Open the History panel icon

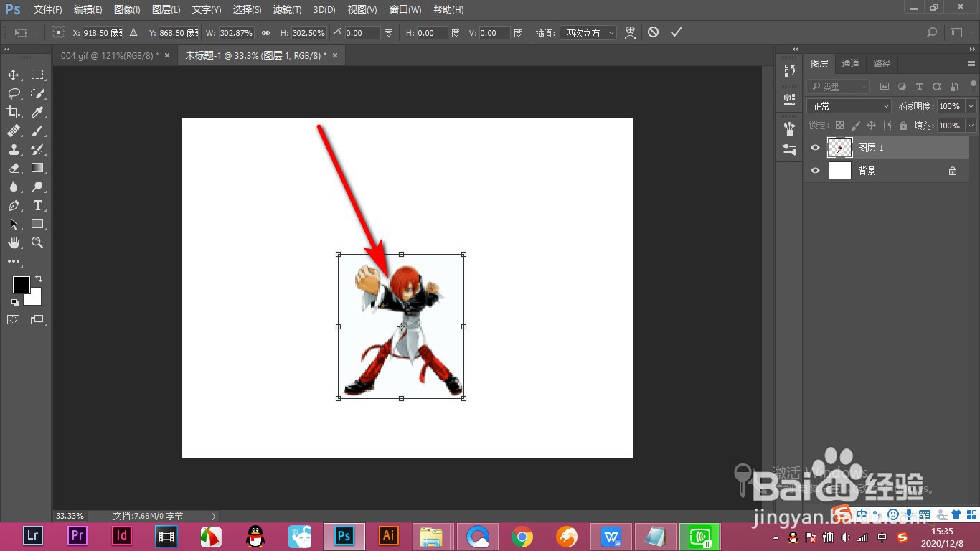click(789, 70)
